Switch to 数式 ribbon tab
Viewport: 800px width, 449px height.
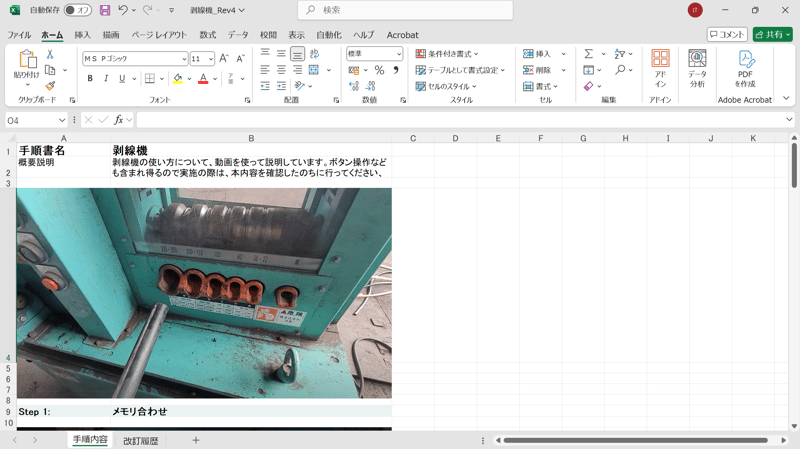(207, 35)
